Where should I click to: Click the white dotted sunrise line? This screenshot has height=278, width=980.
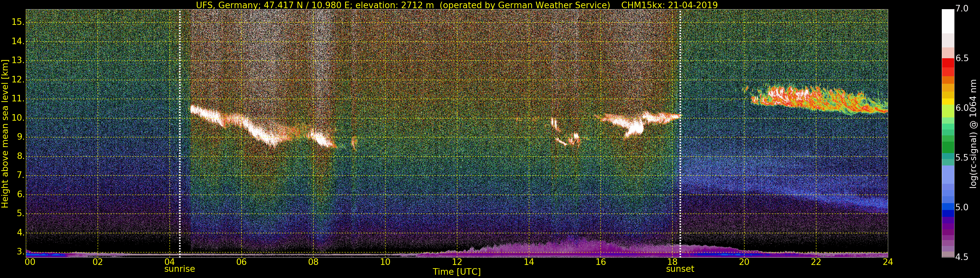pos(180,133)
